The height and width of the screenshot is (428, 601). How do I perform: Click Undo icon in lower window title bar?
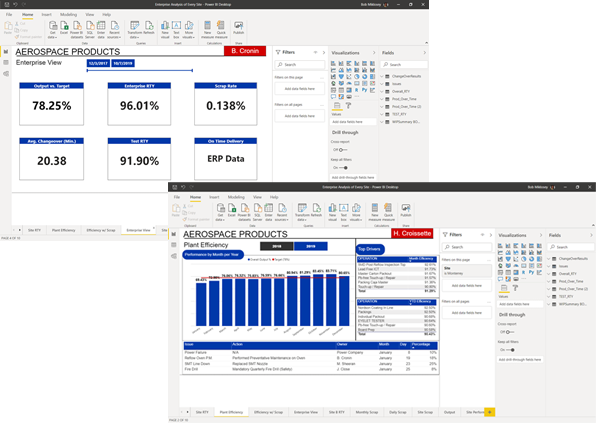pyautogui.click(x=183, y=187)
